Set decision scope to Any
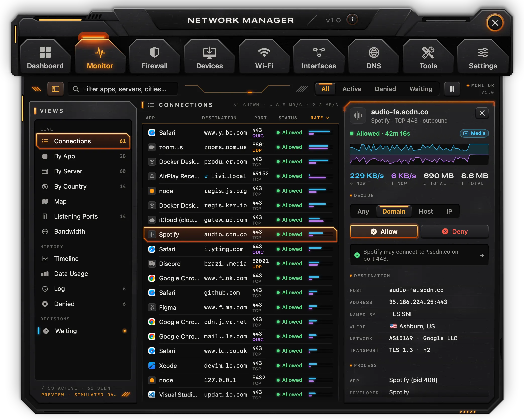This screenshot has height=420, width=524. (x=363, y=211)
